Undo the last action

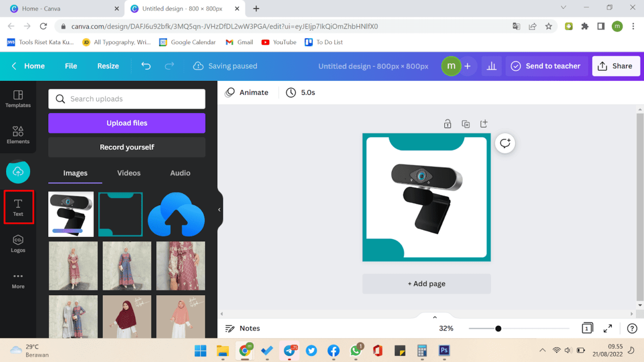pos(145,66)
